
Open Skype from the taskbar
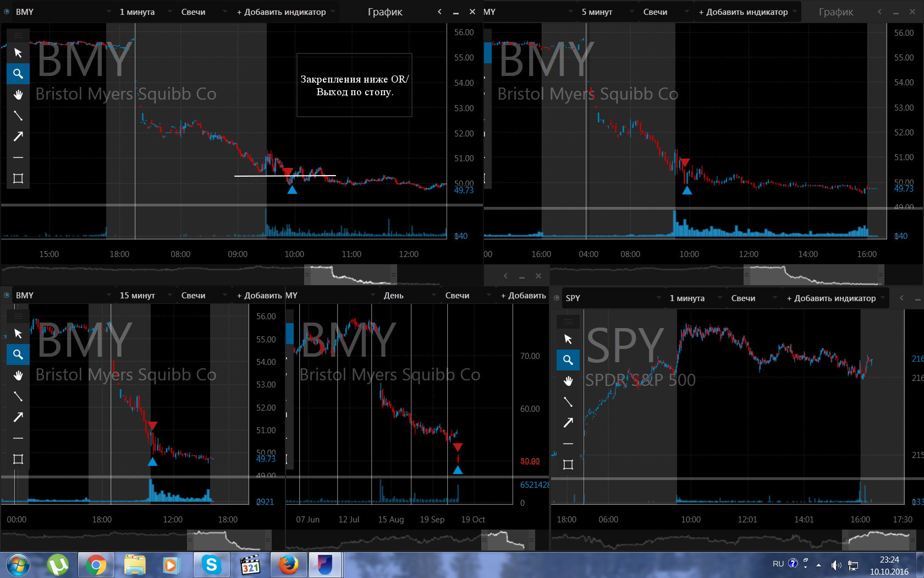(211, 565)
